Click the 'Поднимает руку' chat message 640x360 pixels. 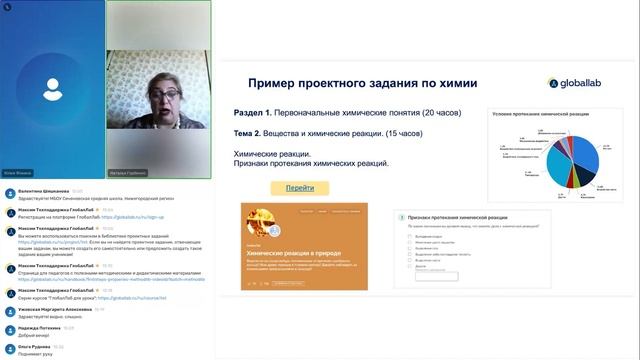35,354
